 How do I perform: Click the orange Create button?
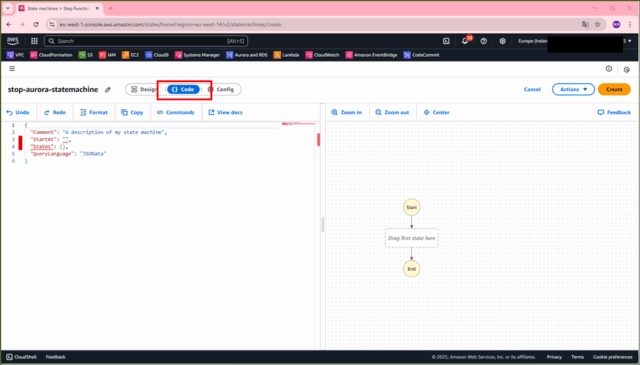pos(614,89)
